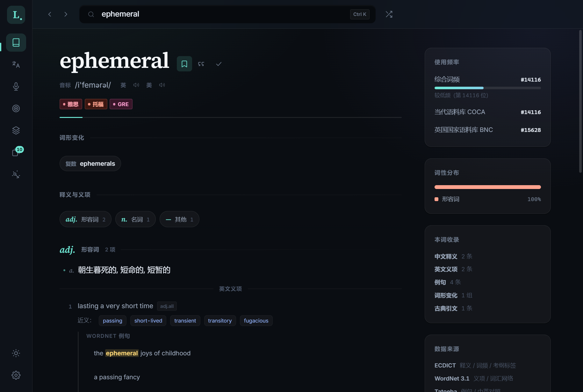Select the GRE tag
Image resolution: width=583 pixels, height=392 pixels.
(x=121, y=104)
